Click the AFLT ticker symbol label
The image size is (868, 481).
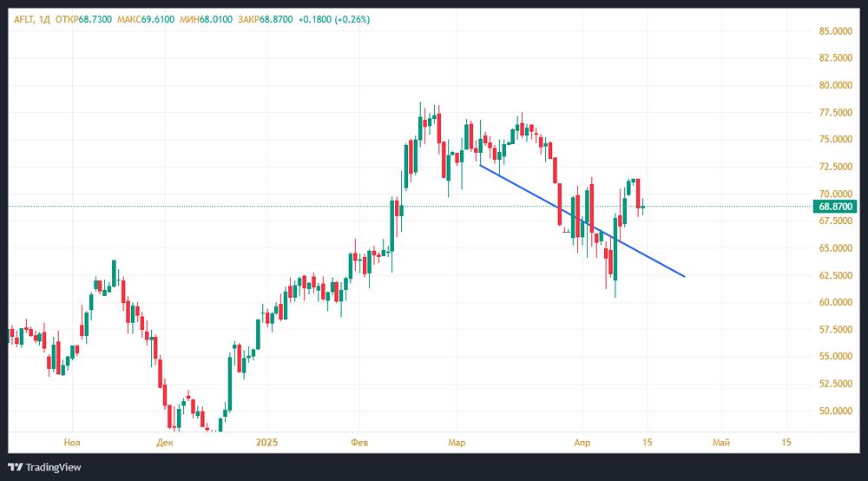[23, 19]
